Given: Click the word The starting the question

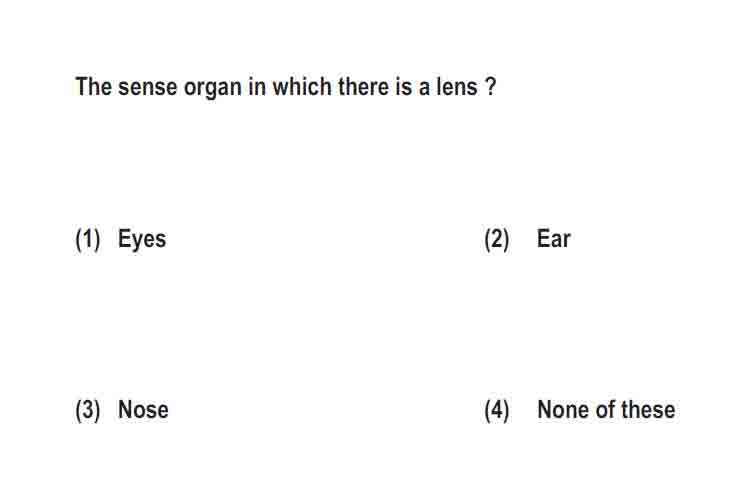Looking at the screenshot, I should 93,87.
